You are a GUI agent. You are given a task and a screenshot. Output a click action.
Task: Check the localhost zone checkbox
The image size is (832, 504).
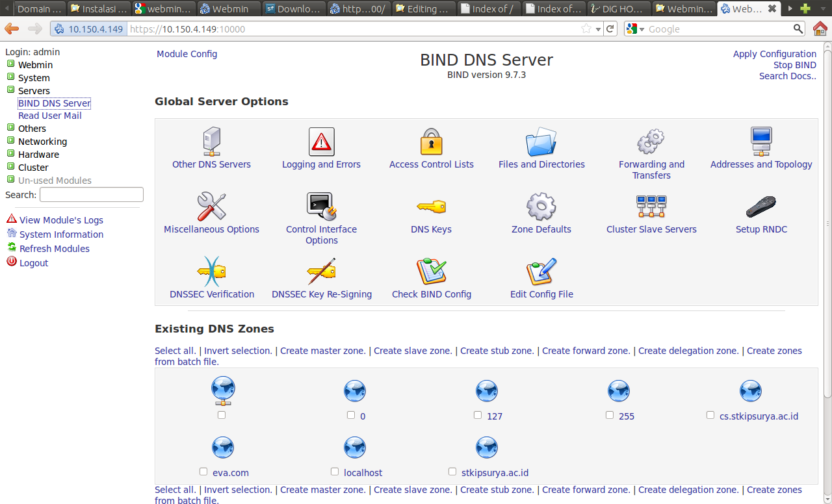pyautogui.click(x=335, y=472)
